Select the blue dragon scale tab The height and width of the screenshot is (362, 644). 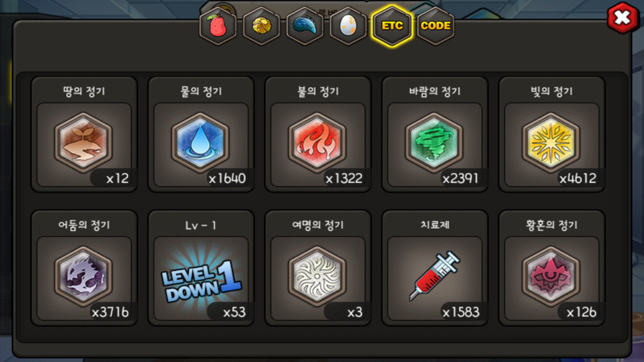(x=305, y=26)
